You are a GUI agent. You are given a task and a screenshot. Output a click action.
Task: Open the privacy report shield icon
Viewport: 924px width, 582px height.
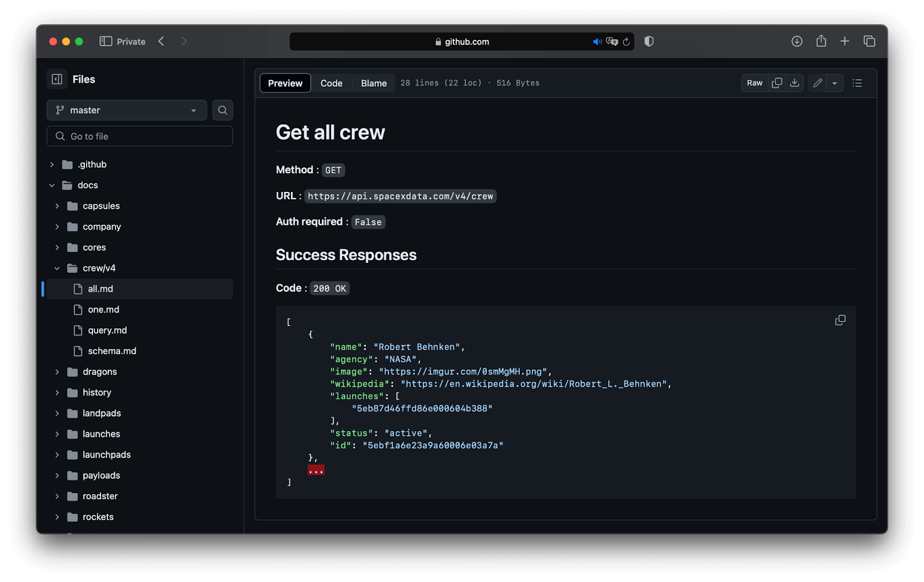[x=649, y=42]
